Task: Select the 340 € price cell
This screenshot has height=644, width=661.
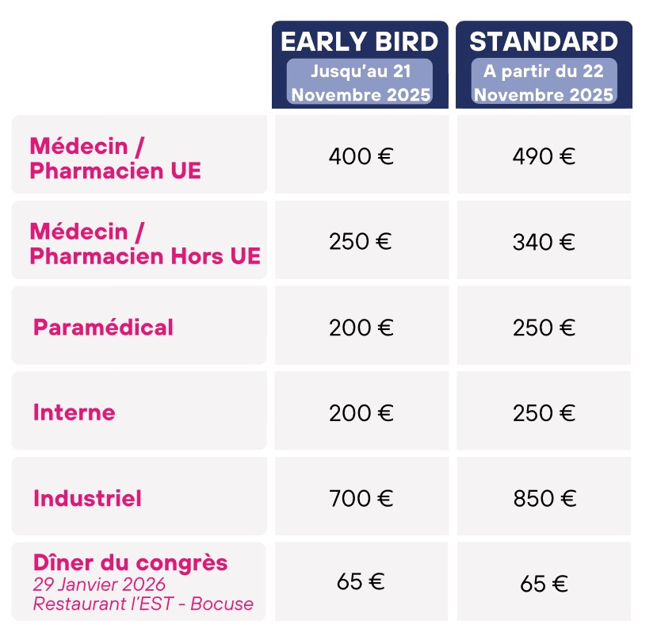Action: (x=544, y=241)
